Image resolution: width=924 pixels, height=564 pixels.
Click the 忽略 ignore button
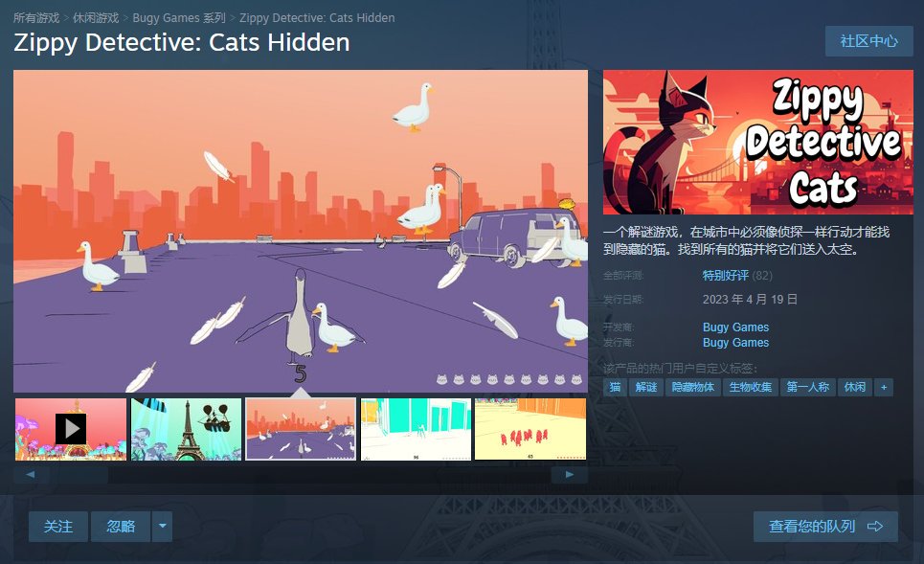[x=121, y=527]
